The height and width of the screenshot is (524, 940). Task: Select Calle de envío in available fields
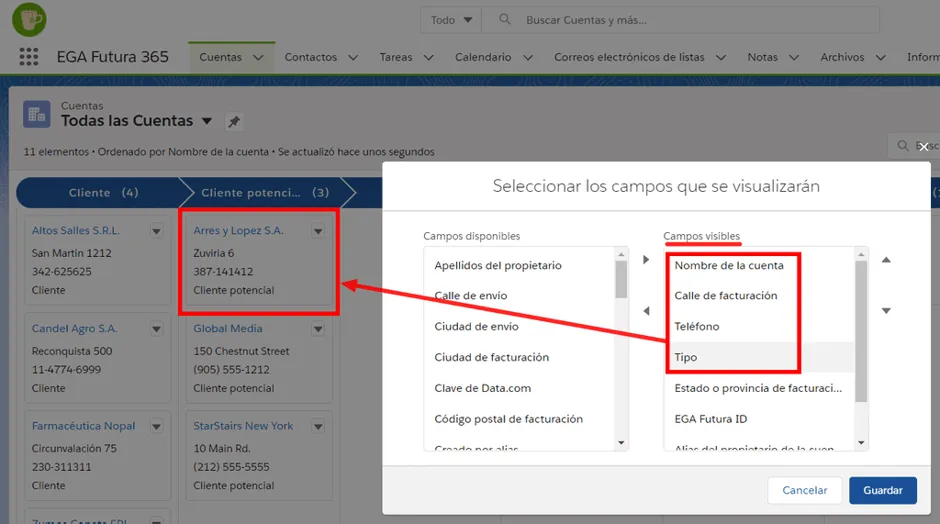pyautogui.click(x=519, y=296)
